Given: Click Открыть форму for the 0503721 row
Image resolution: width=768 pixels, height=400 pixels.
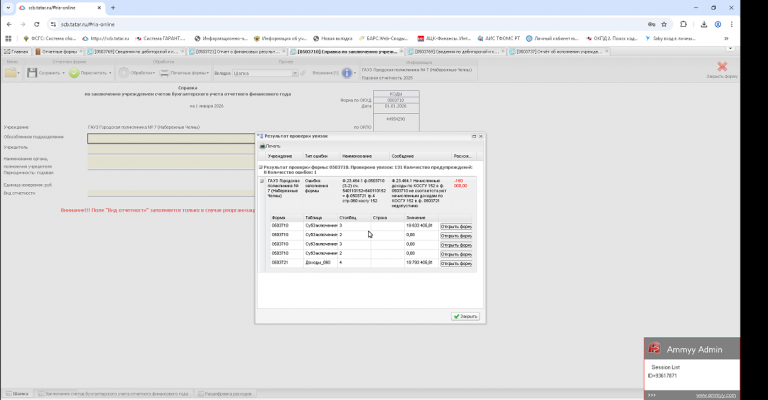Looking at the screenshot, I should pos(456,262).
